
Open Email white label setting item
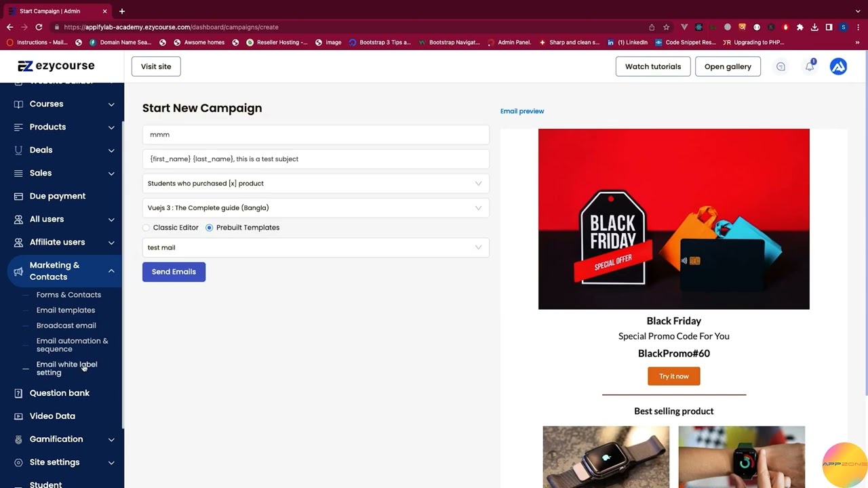(66, 369)
